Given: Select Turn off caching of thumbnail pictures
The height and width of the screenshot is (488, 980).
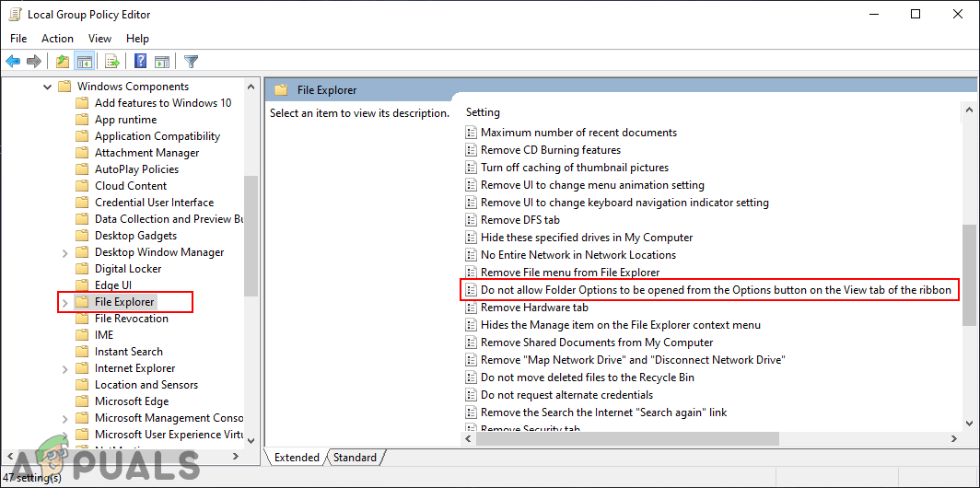Looking at the screenshot, I should coord(575,168).
